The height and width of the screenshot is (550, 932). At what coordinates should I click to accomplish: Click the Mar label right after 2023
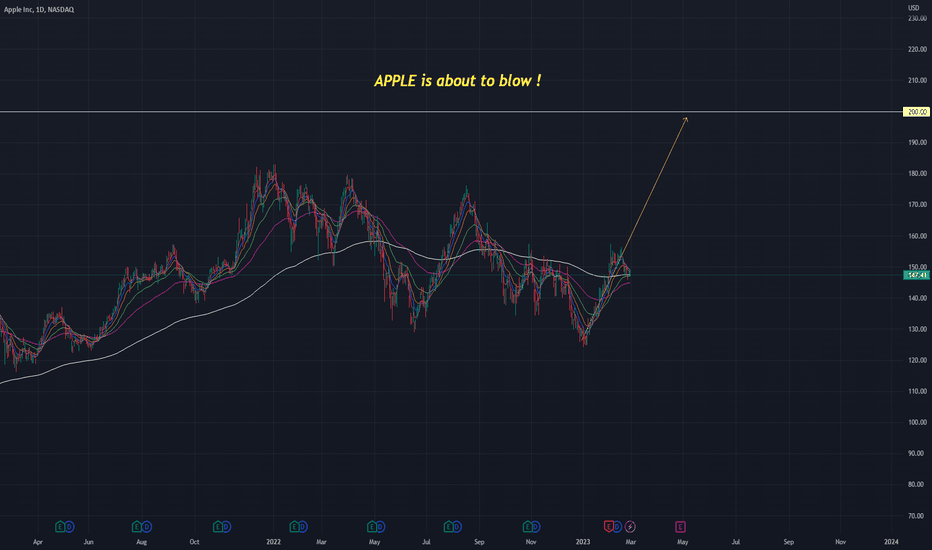pyautogui.click(x=631, y=542)
